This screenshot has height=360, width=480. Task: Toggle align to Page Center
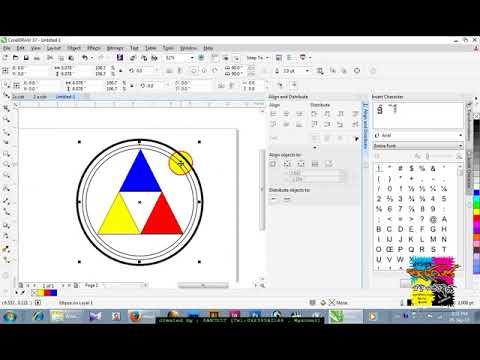pyautogui.click(x=301, y=164)
